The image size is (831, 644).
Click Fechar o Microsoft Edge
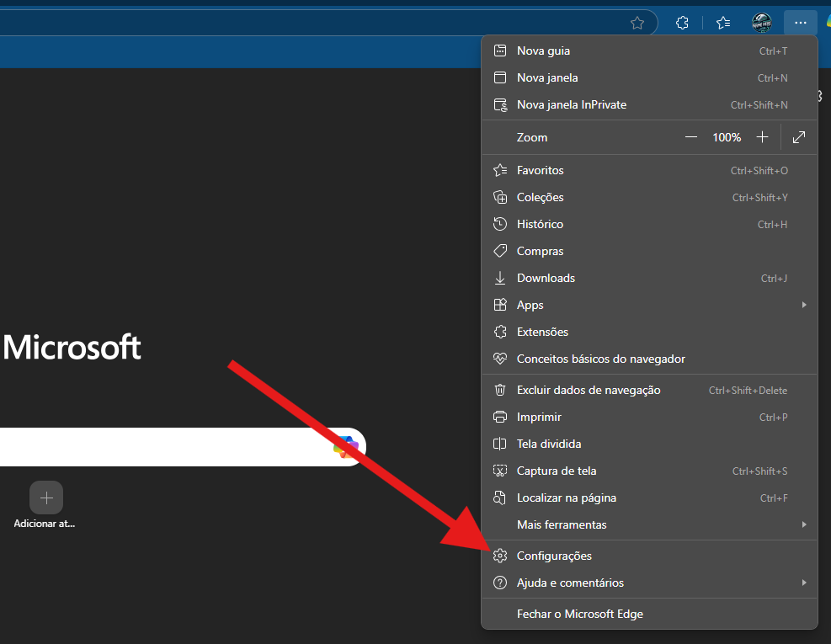point(579,614)
